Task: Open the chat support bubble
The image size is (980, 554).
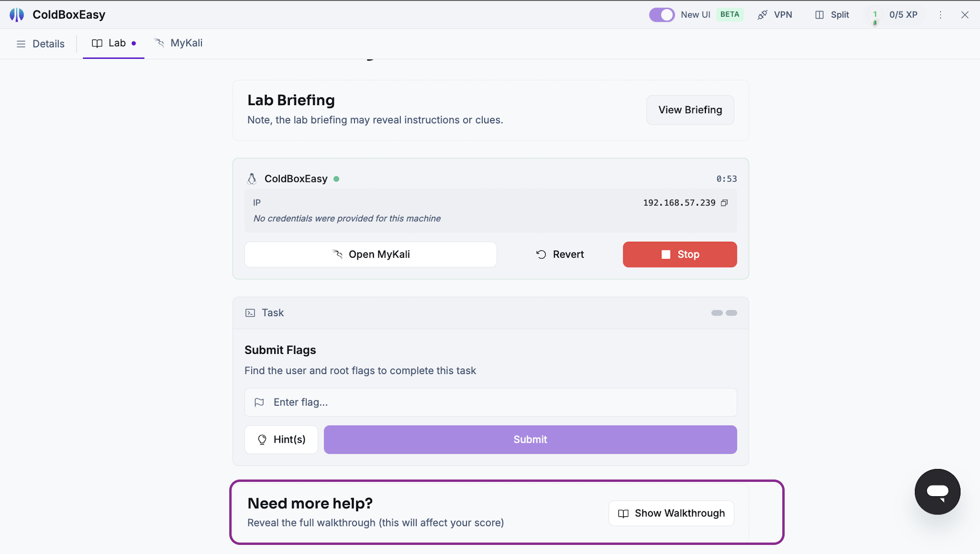Action: 937,491
